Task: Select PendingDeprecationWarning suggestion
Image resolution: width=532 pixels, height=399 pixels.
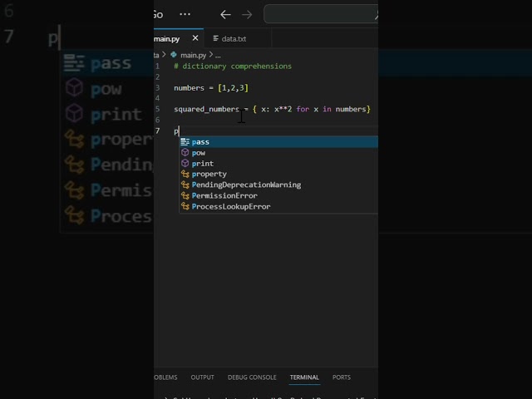Action: tap(279, 185)
